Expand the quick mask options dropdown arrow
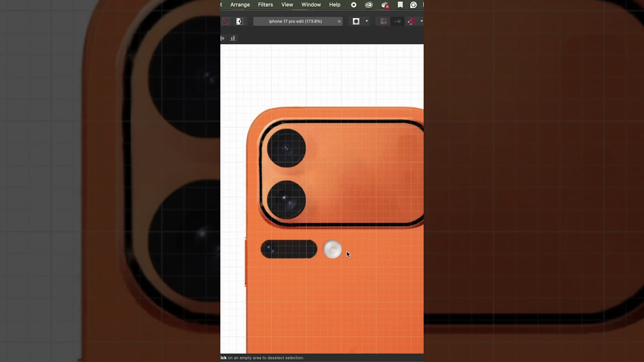Image resolution: width=644 pixels, height=362 pixels. click(x=366, y=21)
